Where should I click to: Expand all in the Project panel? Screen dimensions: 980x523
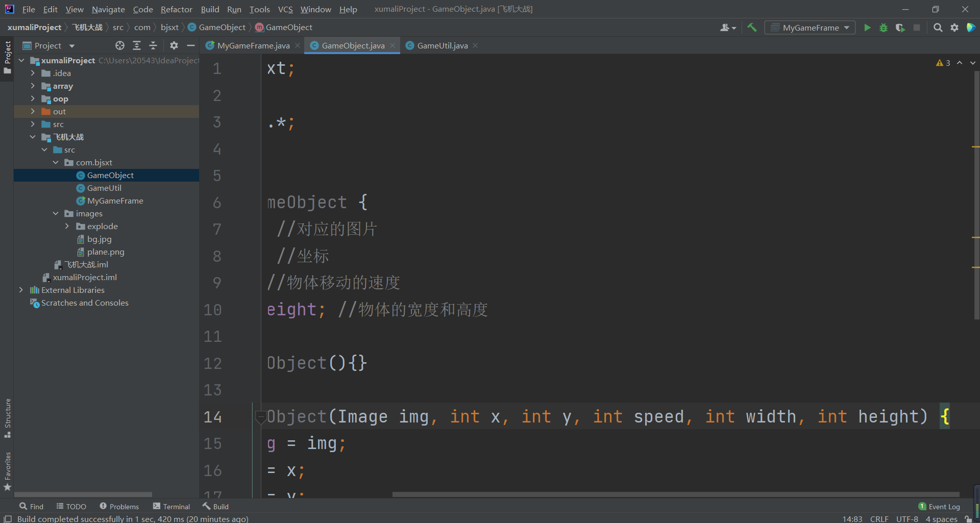pyautogui.click(x=137, y=45)
